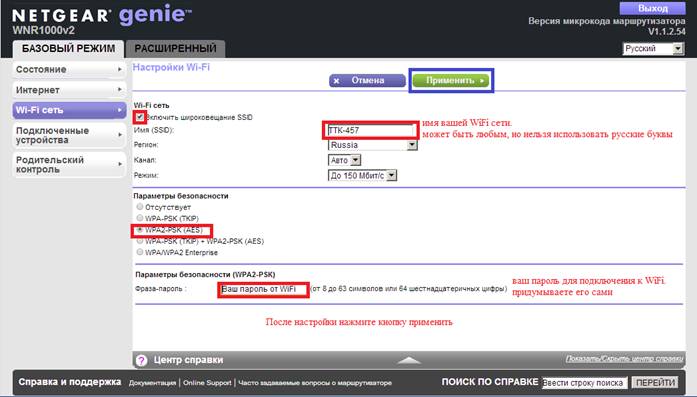Open the Документация link

tap(152, 383)
